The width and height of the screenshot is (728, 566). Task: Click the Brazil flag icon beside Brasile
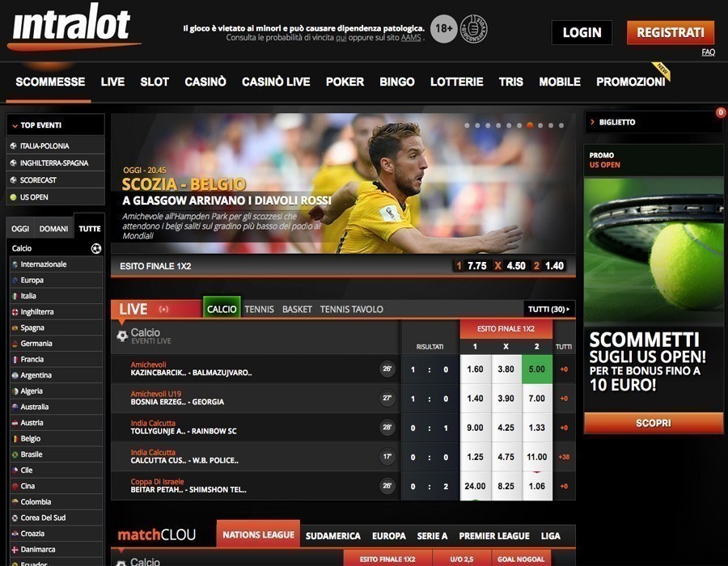pos(15,454)
